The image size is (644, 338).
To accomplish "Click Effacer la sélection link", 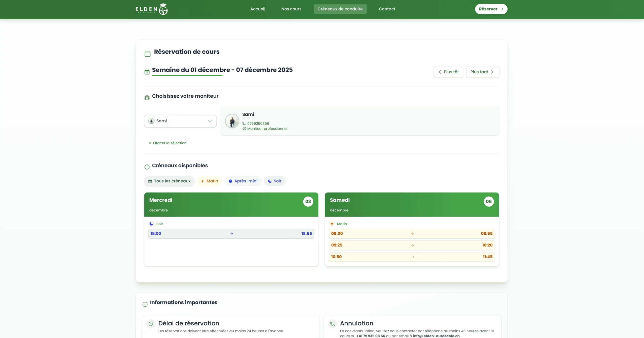I will point(168,143).
